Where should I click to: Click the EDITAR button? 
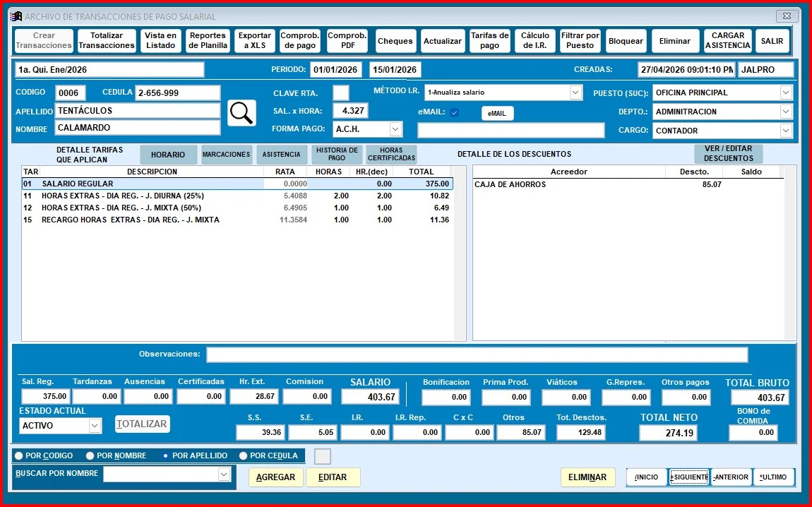point(333,477)
